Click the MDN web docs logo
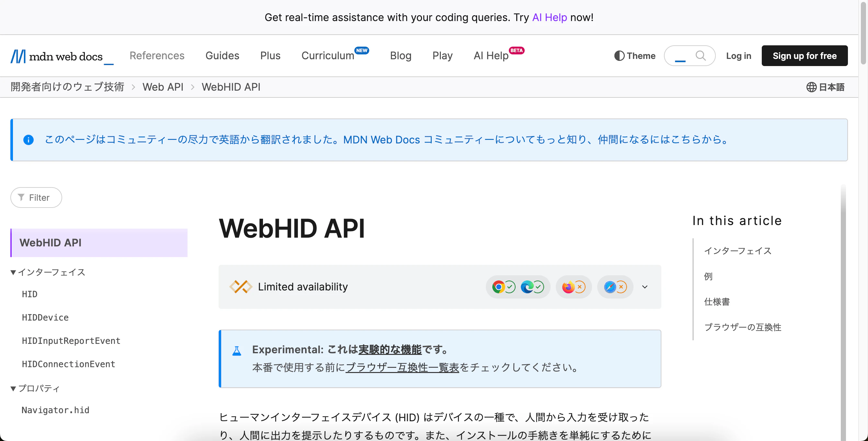The height and width of the screenshot is (441, 868). [x=62, y=56]
